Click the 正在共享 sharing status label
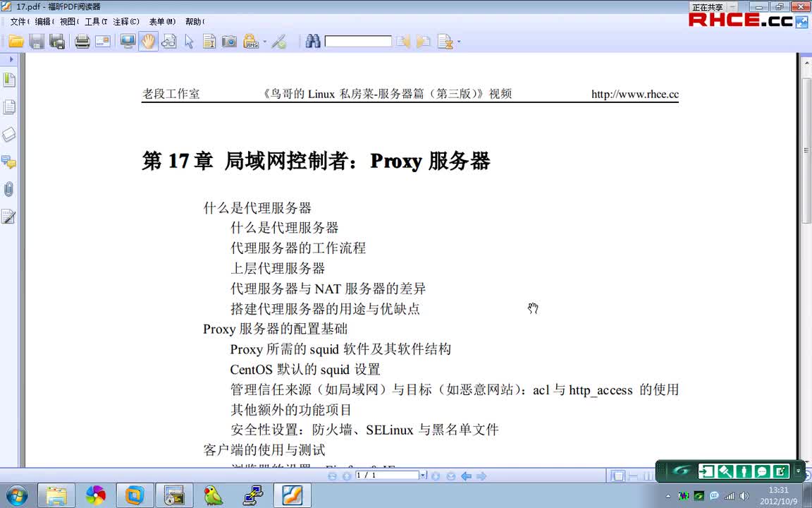Screen dimensions: 812x508 pyautogui.click(x=707, y=7)
